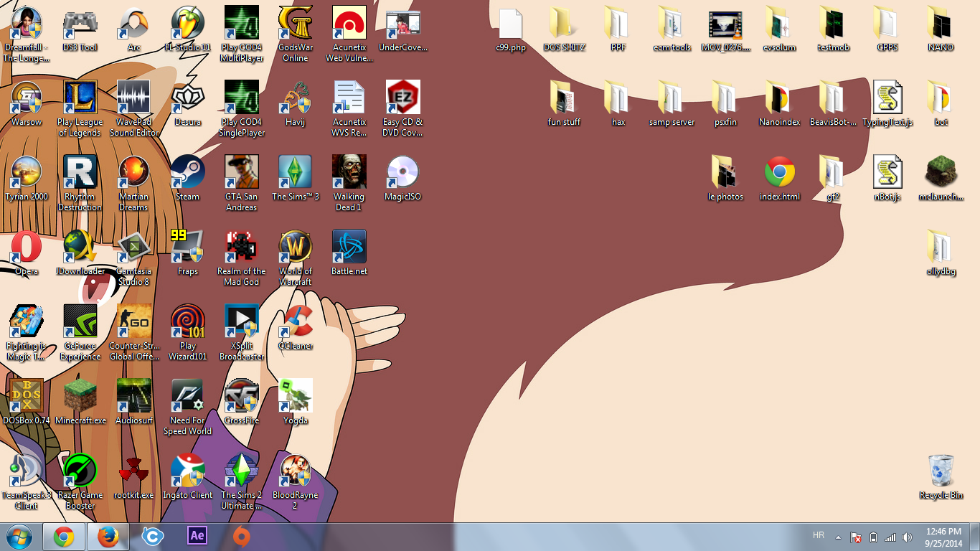Screen dimensions: 980x551
Task: Open the le photos folder
Action: (x=726, y=179)
